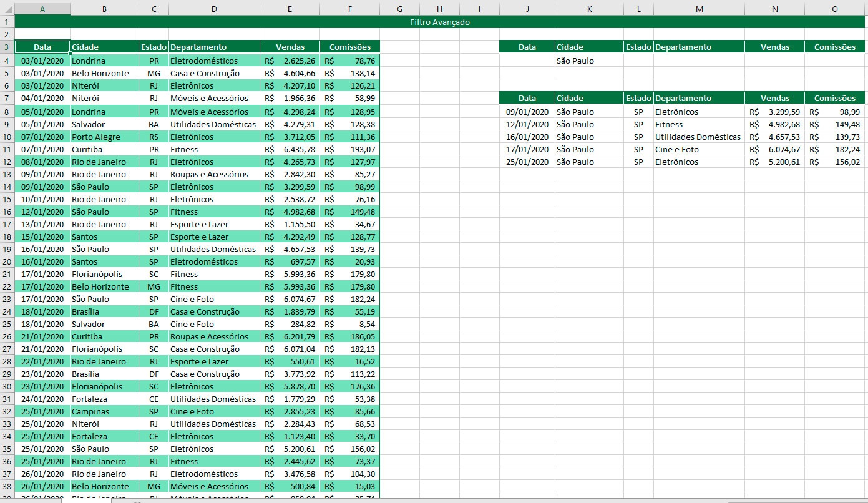Select the sales value 284,82
The height and width of the screenshot is (503, 868).
click(290, 324)
